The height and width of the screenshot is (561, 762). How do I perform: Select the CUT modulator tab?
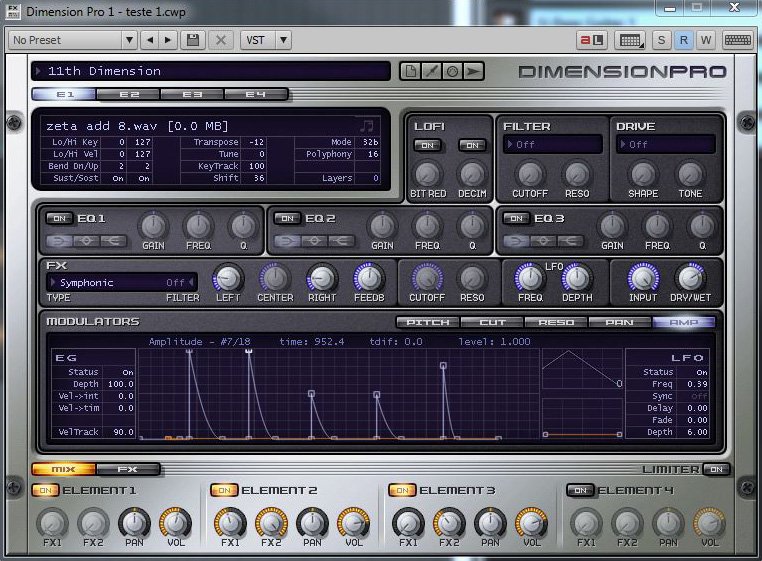492,322
